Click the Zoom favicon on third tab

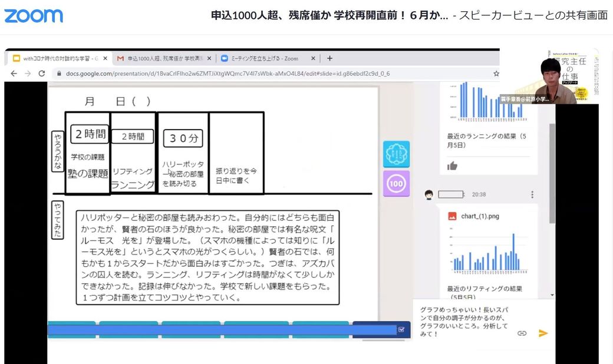pyautogui.click(x=225, y=58)
